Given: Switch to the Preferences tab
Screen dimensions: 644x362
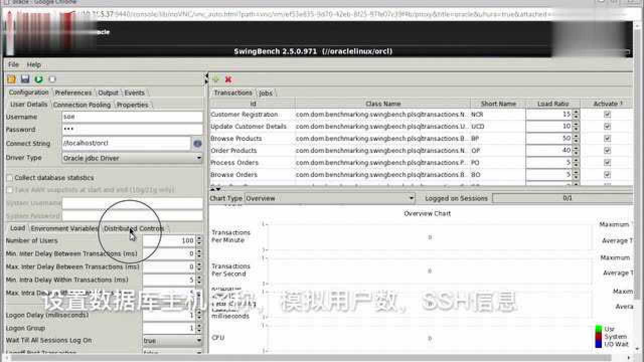Looking at the screenshot, I should 73,93.
